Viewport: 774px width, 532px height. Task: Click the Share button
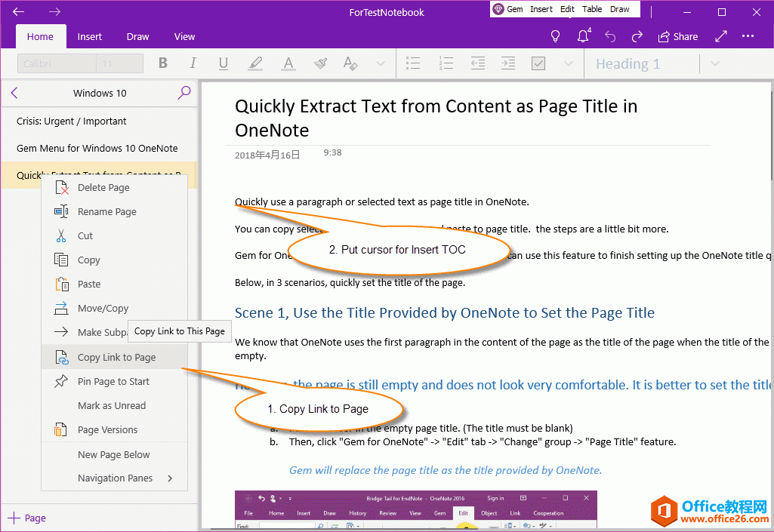677,36
